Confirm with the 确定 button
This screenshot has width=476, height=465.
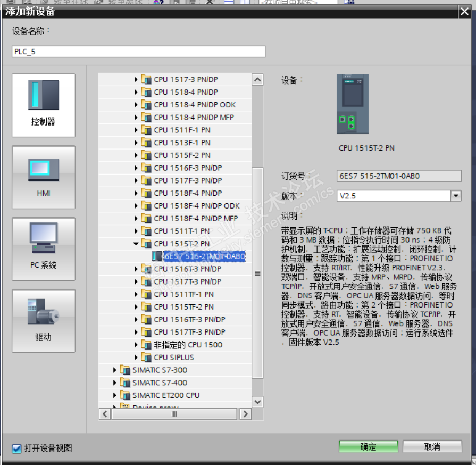click(x=368, y=447)
